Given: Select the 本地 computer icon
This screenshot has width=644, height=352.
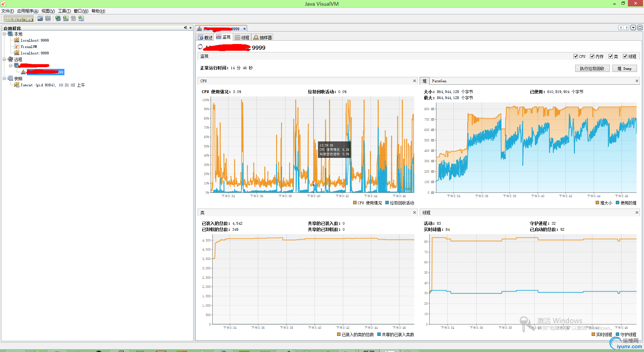Looking at the screenshot, I should [10, 34].
